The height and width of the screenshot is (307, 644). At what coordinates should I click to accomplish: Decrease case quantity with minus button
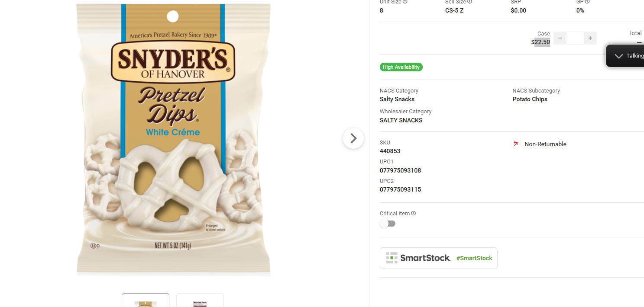(560, 38)
